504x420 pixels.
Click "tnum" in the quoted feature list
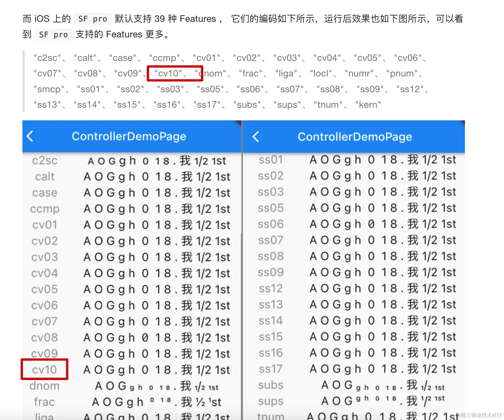pyautogui.click(x=328, y=105)
